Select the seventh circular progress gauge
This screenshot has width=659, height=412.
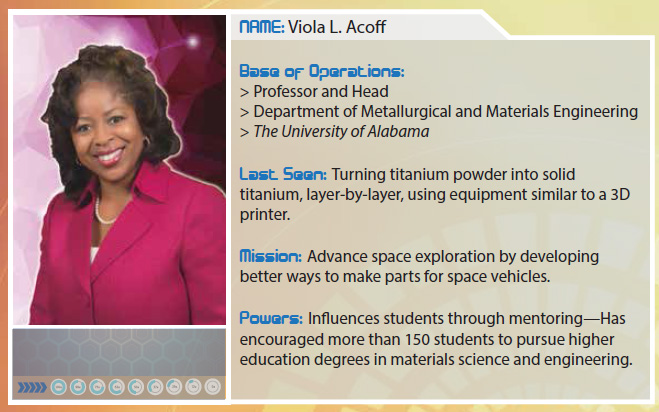pyautogui.click(x=174, y=387)
